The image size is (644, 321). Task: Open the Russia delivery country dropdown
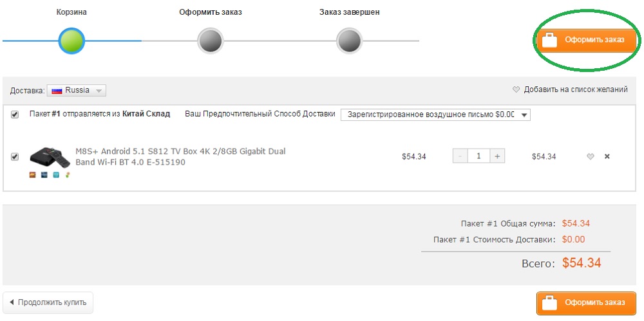(x=77, y=91)
